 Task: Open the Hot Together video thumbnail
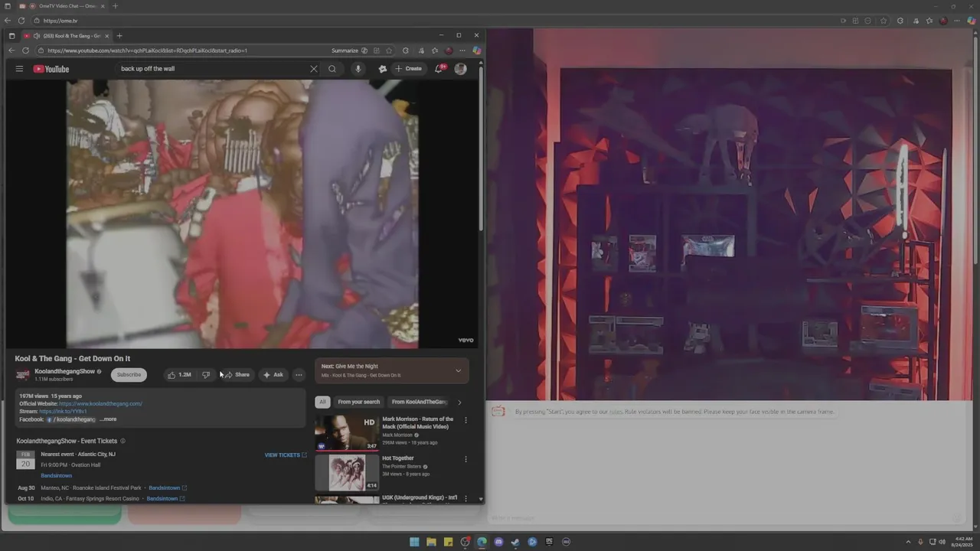coord(347,473)
